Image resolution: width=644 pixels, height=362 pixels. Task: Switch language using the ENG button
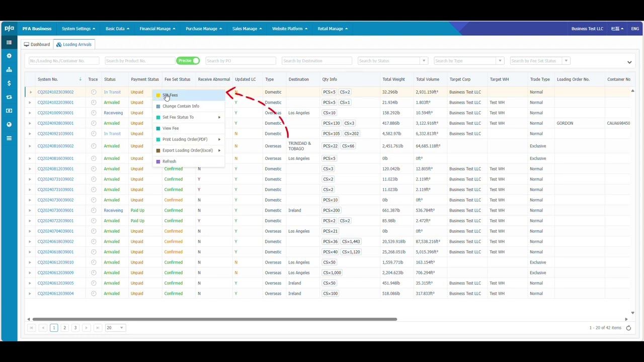point(635,29)
